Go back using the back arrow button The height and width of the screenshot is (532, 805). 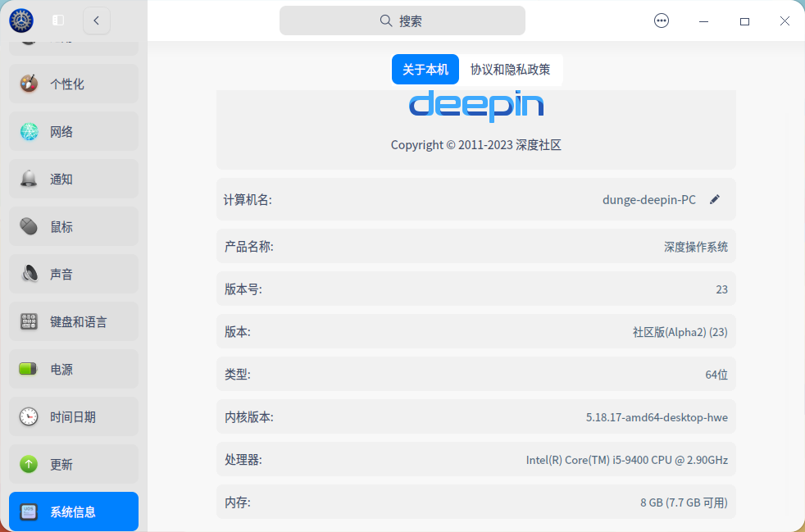click(x=96, y=20)
